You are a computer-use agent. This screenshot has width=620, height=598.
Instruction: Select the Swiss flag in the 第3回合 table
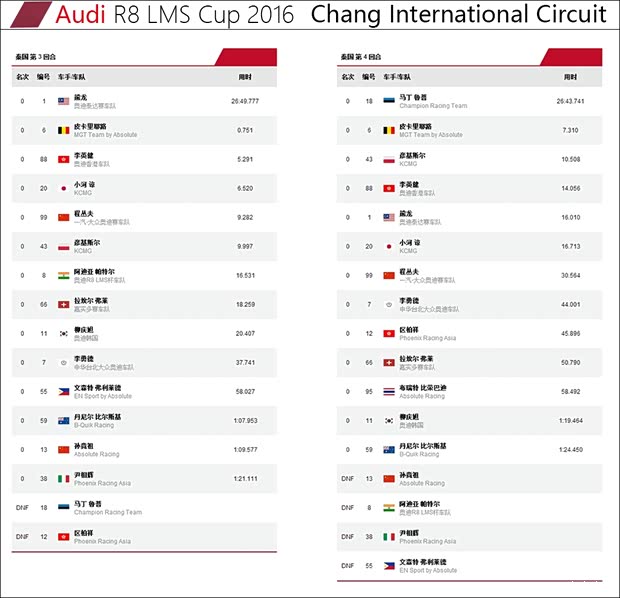[63, 302]
